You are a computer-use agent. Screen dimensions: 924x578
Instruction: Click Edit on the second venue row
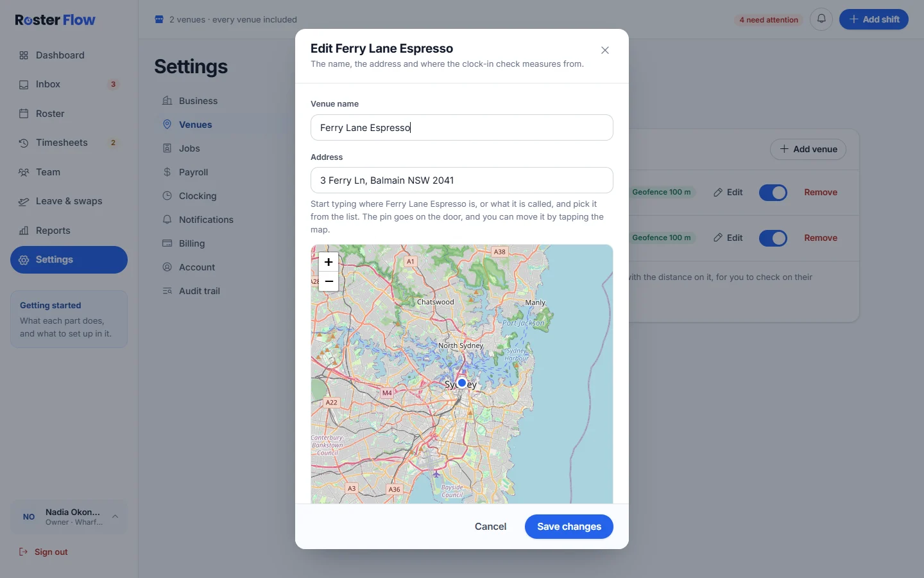pos(728,238)
